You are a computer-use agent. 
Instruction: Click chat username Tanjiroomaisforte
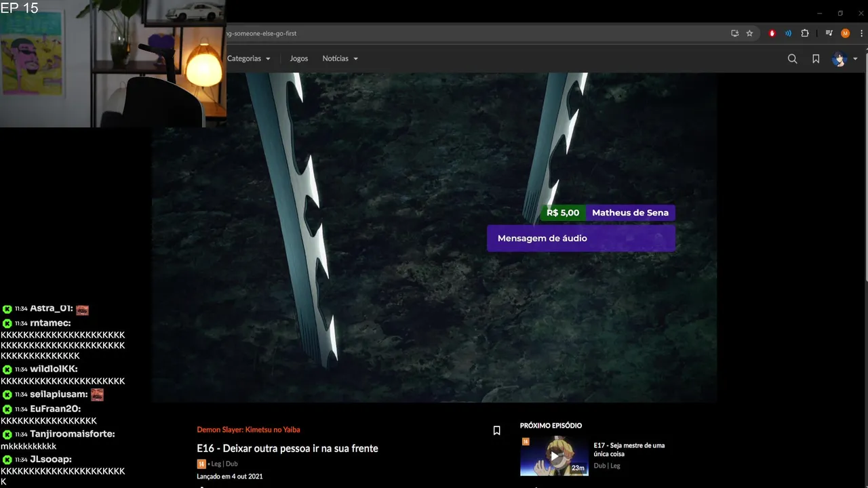(x=73, y=434)
